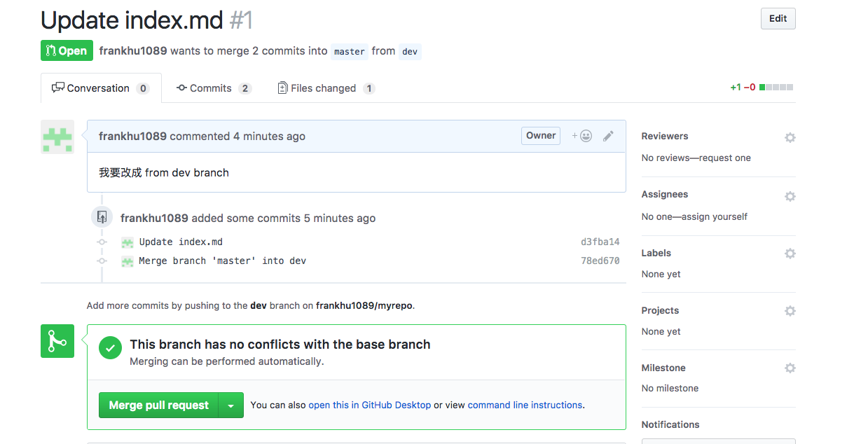Expand the merge method dropdown arrow

pyautogui.click(x=231, y=405)
